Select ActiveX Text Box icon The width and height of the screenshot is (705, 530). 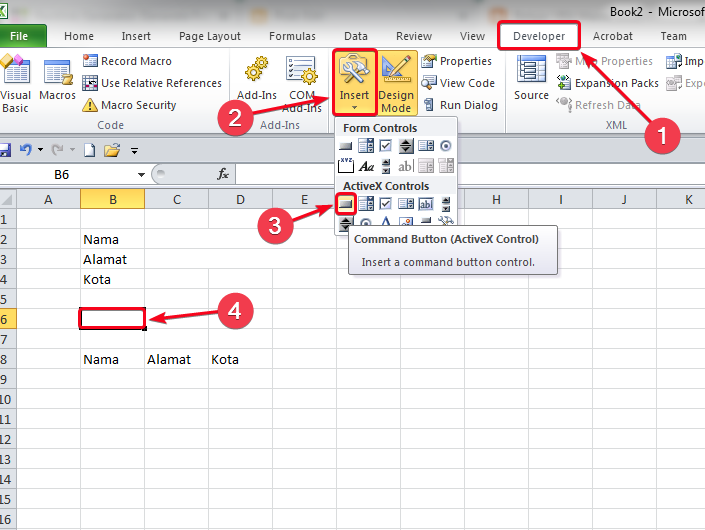click(426, 204)
